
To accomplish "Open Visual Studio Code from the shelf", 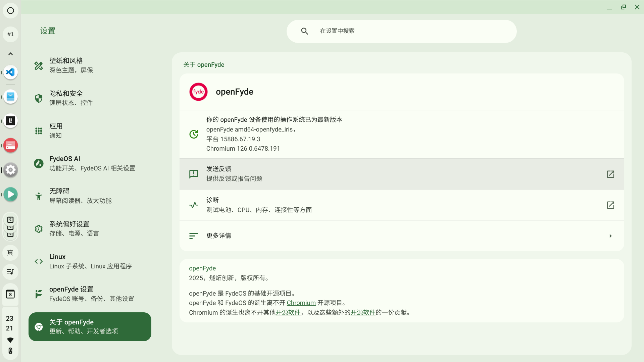I will click(x=10, y=72).
